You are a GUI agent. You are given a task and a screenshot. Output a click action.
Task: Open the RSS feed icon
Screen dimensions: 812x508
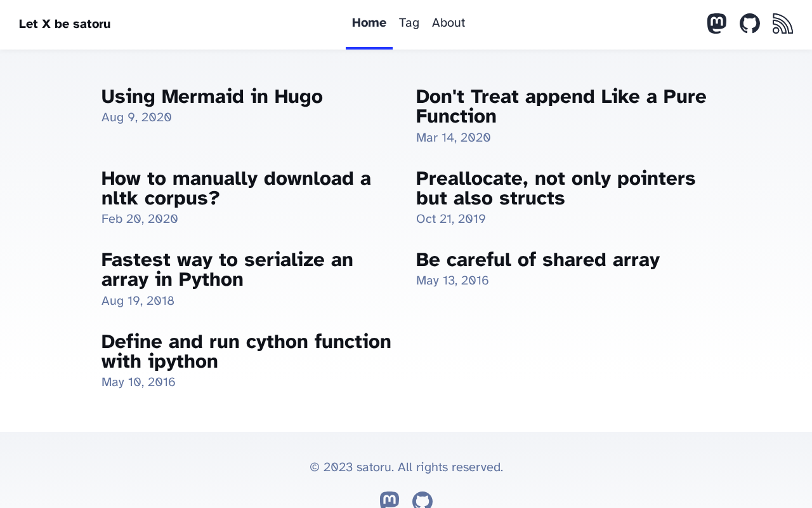783,23
